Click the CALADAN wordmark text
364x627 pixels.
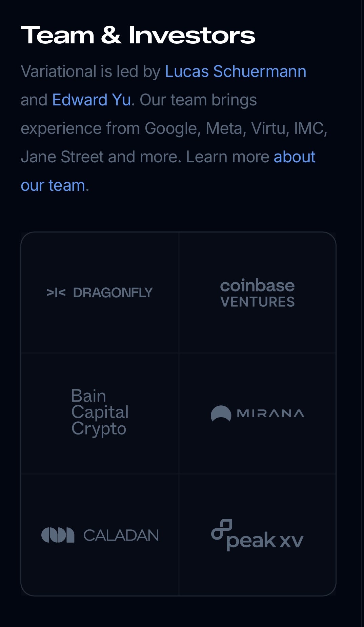121,535
